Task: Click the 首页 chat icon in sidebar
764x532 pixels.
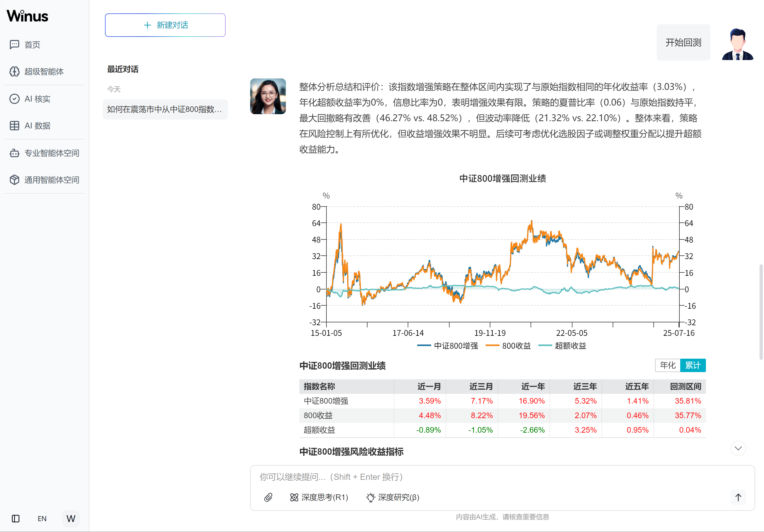Action: (x=14, y=45)
